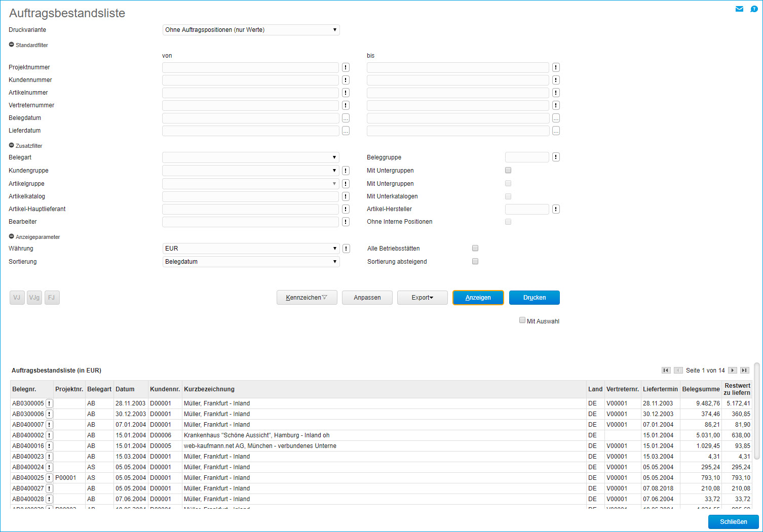Open lookup button next to Beleggruppe
This screenshot has height=532, width=763.
556,157
